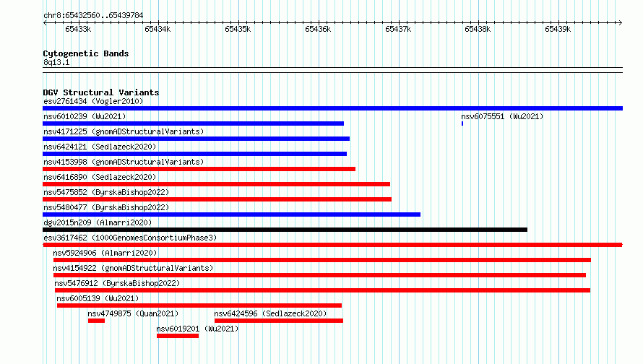This screenshot has width=643, height=364.
Task: Select the black dgv2015n209 variant bar
Action: (285, 230)
